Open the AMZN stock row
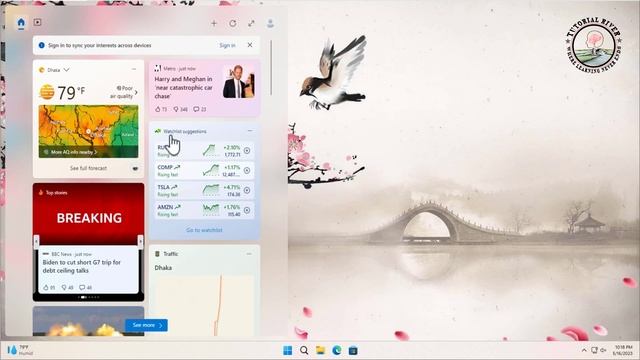 pos(204,210)
